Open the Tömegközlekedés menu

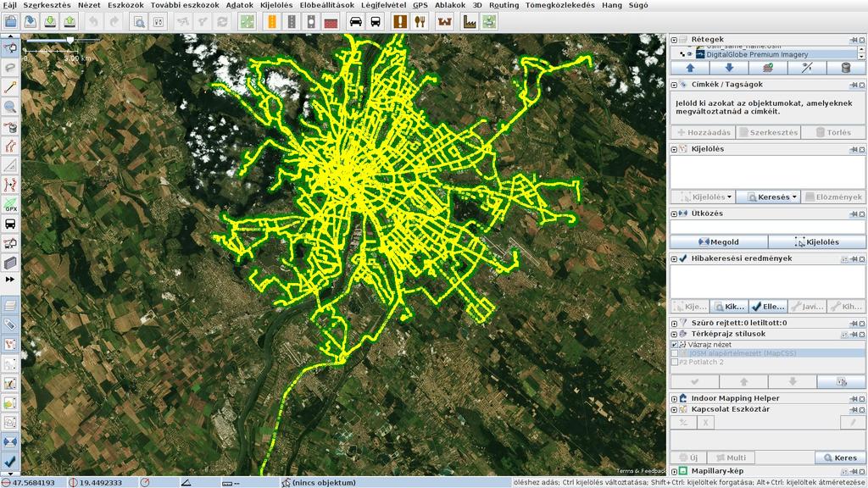pos(560,5)
